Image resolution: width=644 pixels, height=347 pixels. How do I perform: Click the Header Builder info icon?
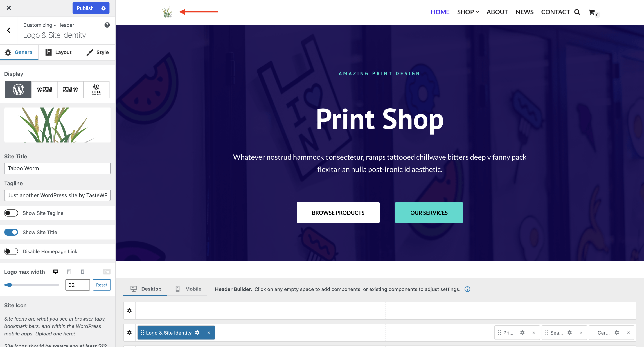pyautogui.click(x=467, y=289)
